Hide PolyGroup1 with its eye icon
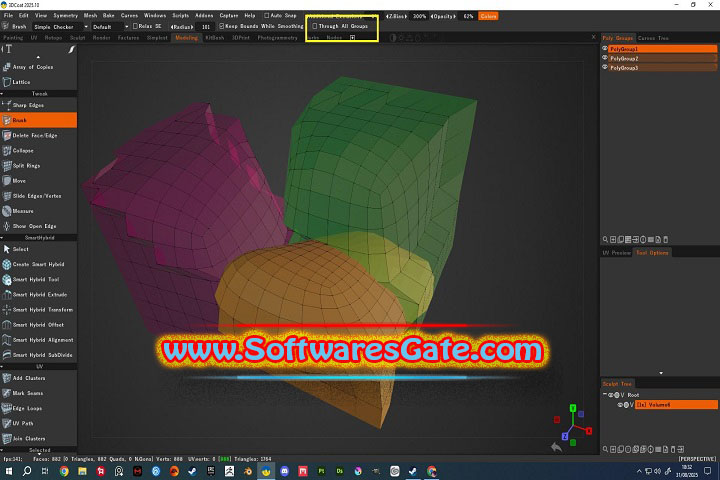720x480 pixels. click(605, 49)
